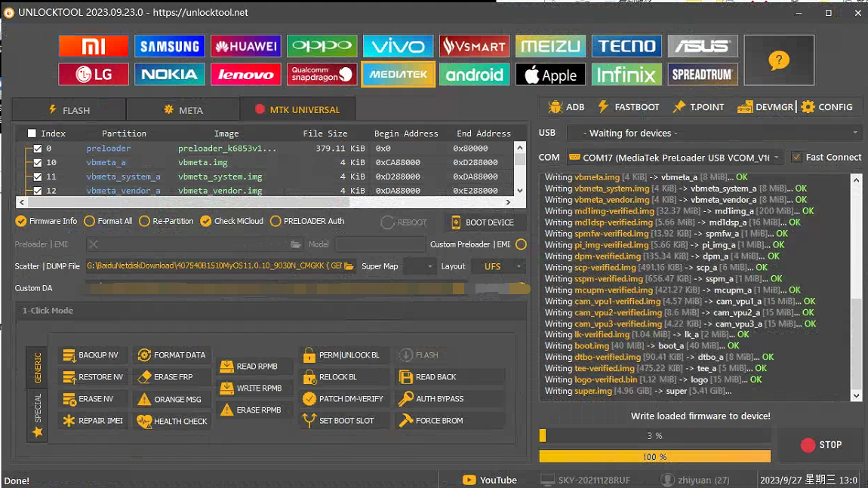Open the Super Map dropdown
This screenshot has height=488, width=868.
pyautogui.click(x=419, y=266)
